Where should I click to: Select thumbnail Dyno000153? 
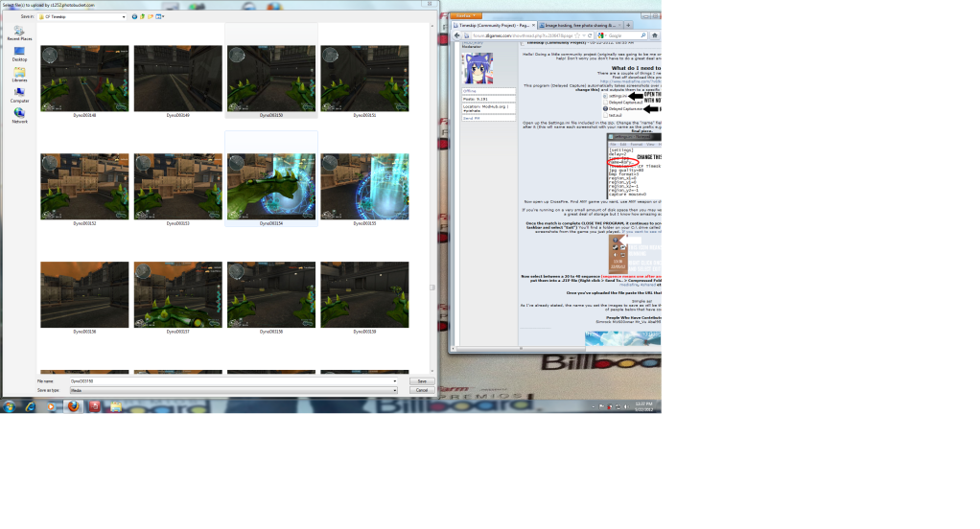point(178,187)
